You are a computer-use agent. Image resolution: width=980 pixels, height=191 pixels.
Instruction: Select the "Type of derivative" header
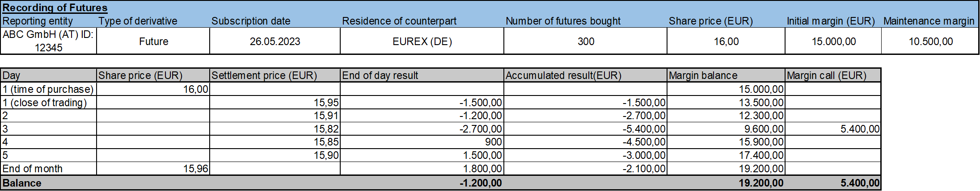[138, 21]
